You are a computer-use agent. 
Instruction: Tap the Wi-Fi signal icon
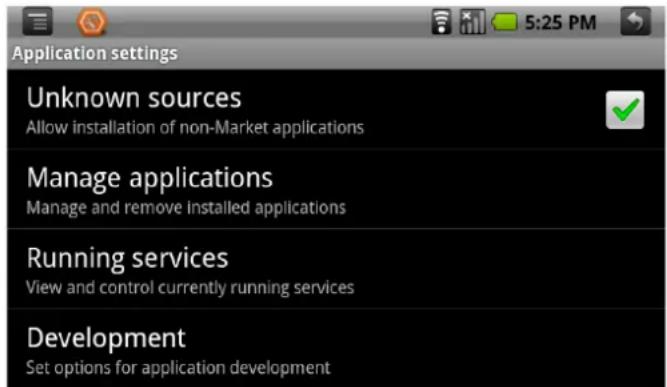point(442,22)
